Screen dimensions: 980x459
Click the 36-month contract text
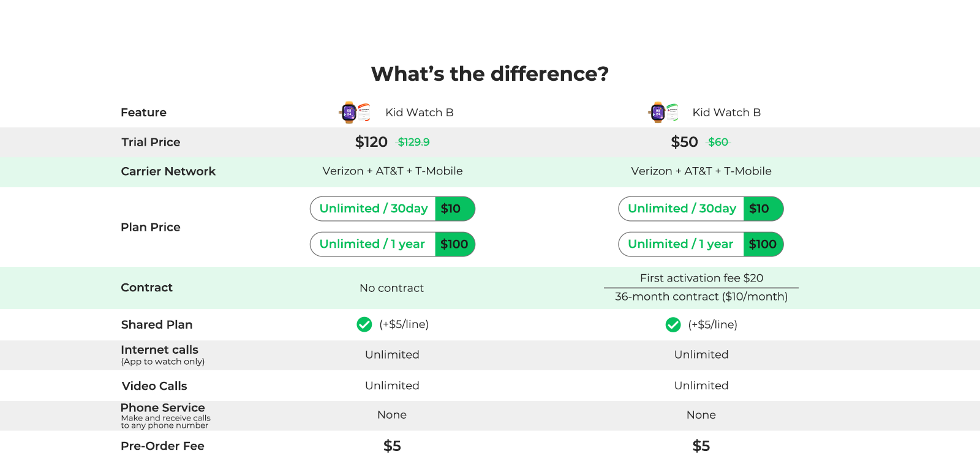701,297
